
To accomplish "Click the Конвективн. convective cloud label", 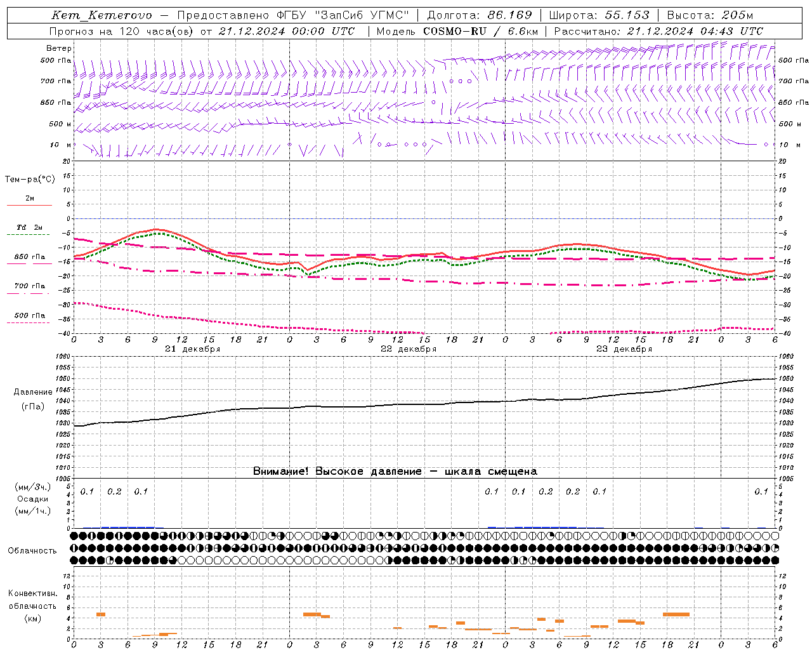I will (33, 594).
